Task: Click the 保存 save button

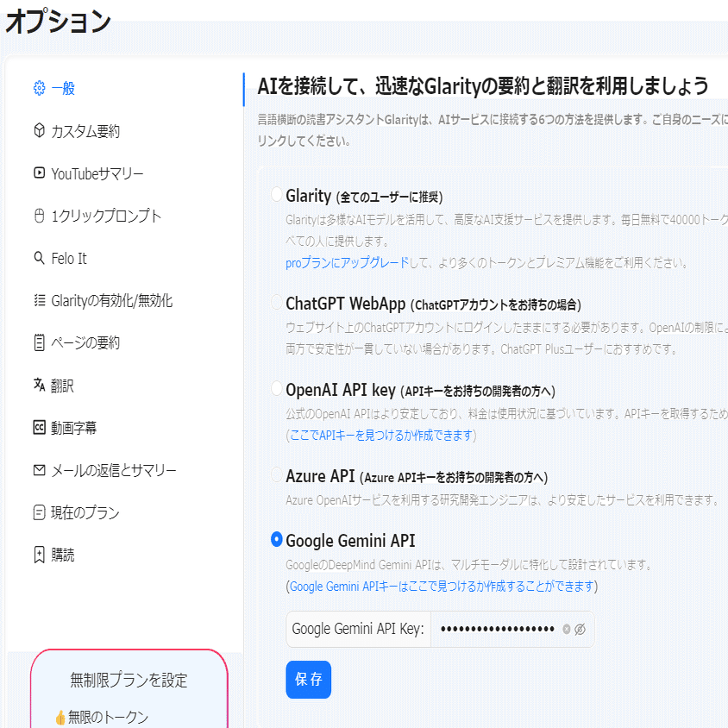Action: 308,679
